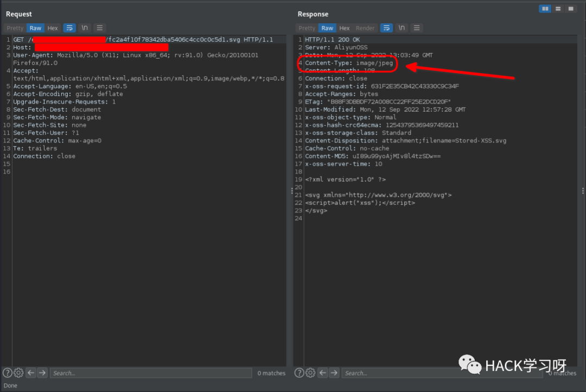Click the Cache-Control: max-age=0 request line
The height and width of the screenshot is (392, 586).
(57, 141)
